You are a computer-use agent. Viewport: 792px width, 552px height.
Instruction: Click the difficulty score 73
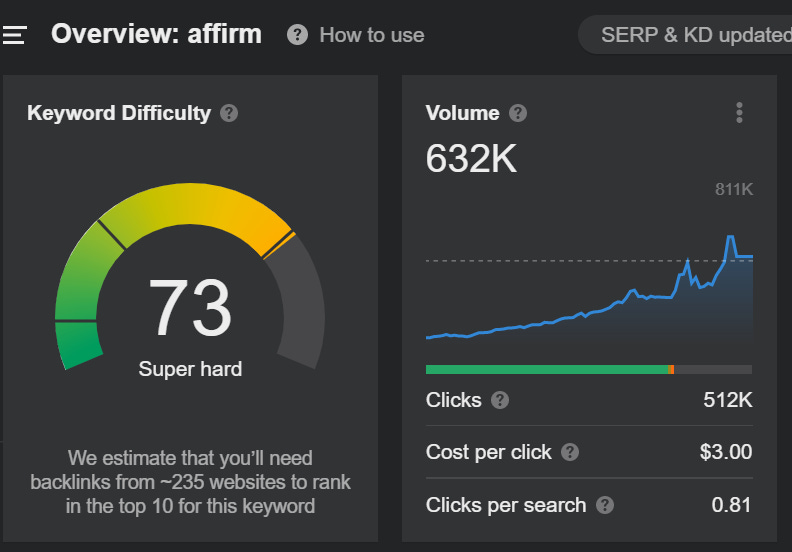tap(190, 308)
